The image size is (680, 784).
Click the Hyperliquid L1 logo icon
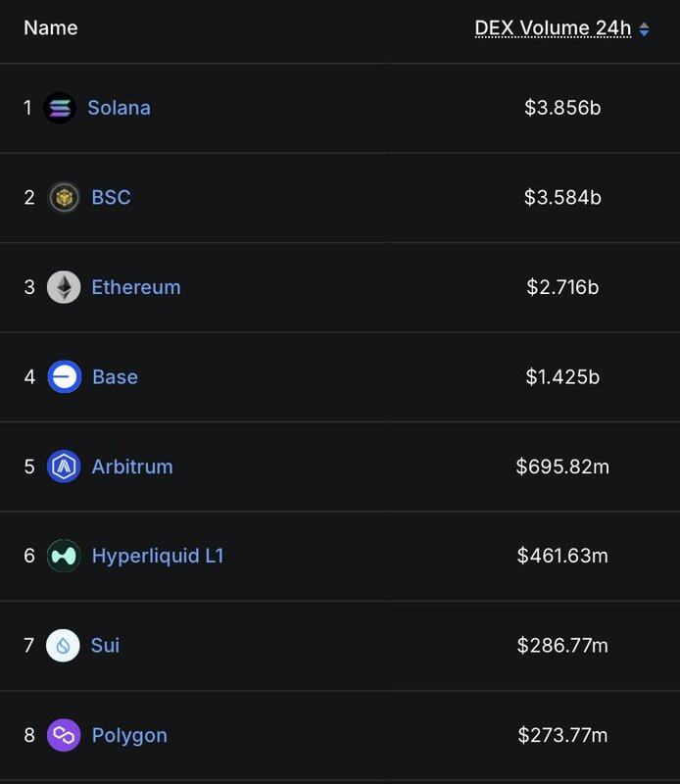(64, 556)
